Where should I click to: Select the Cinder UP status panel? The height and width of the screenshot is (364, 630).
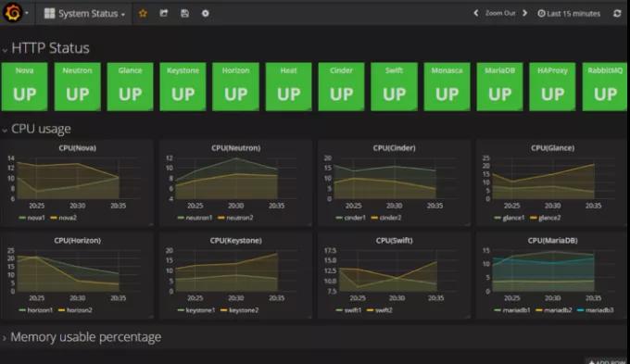(341, 86)
